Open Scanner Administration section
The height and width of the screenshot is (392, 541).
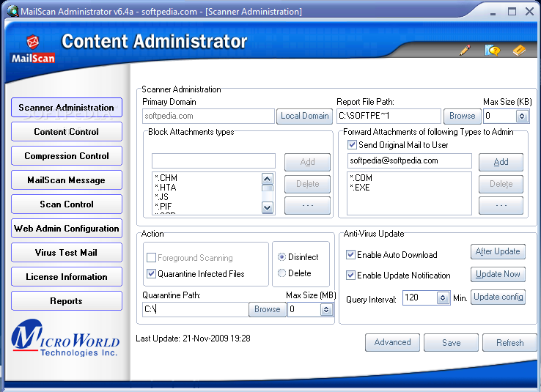67,108
